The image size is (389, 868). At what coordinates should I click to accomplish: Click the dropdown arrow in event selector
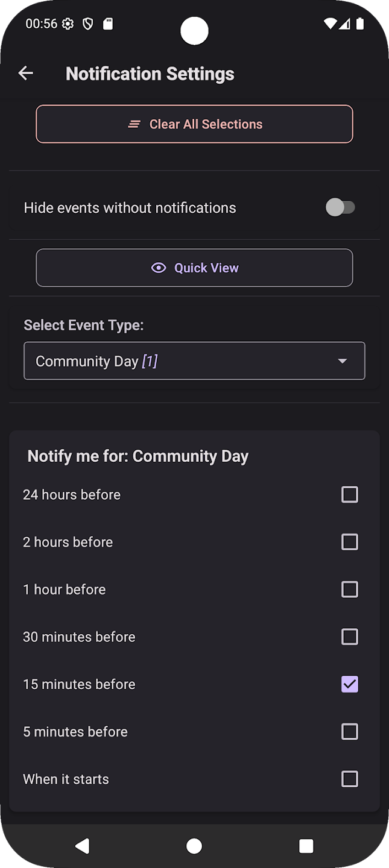(343, 361)
